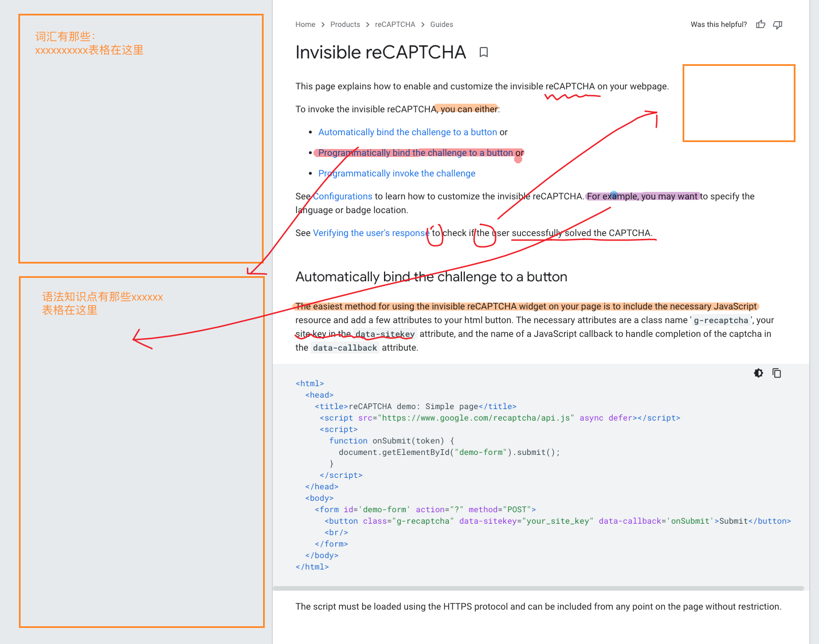Click the '<body>' opening tag code line
Image resolution: width=819 pixels, height=644 pixels.
pyautogui.click(x=319, y=498)
